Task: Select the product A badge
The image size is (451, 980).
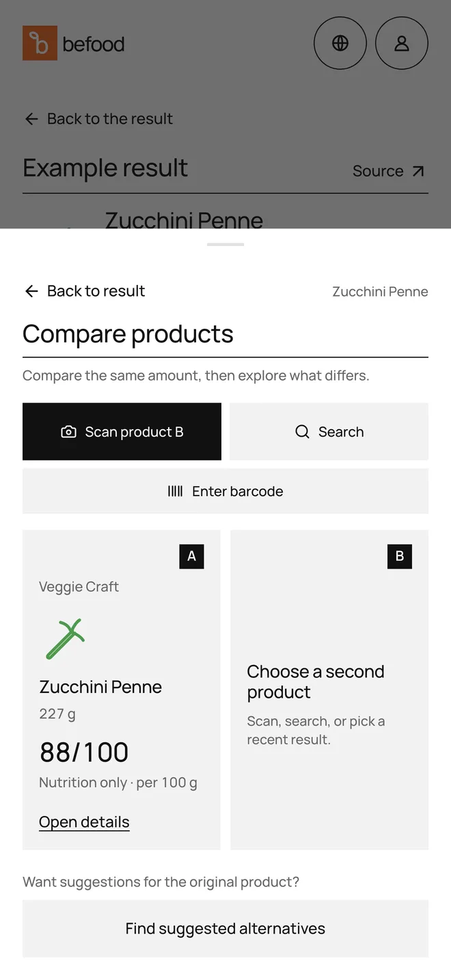Action: (191, 556)
